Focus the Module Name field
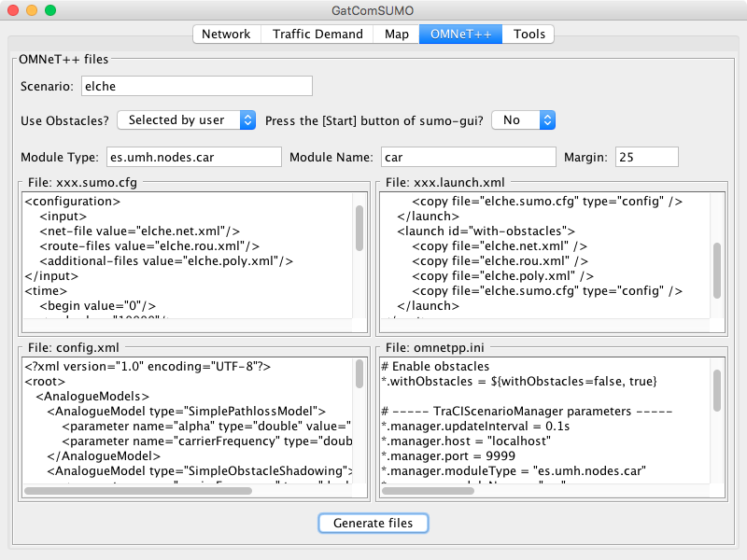Screen dimensions: 747x560 pos(467,157)
